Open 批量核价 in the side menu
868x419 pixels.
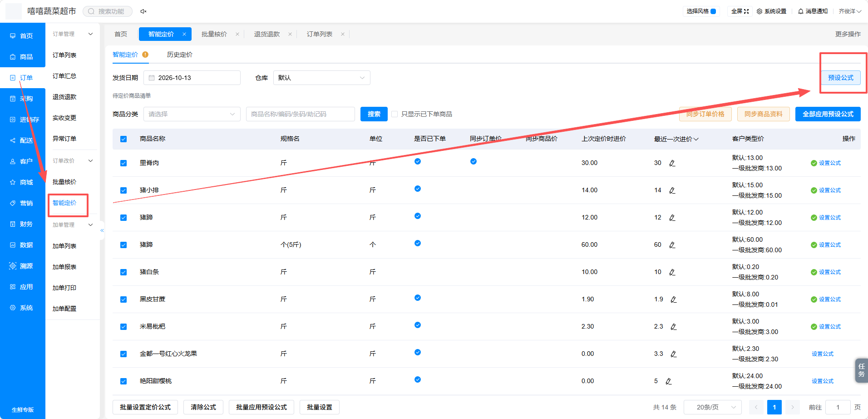point(64,182)
